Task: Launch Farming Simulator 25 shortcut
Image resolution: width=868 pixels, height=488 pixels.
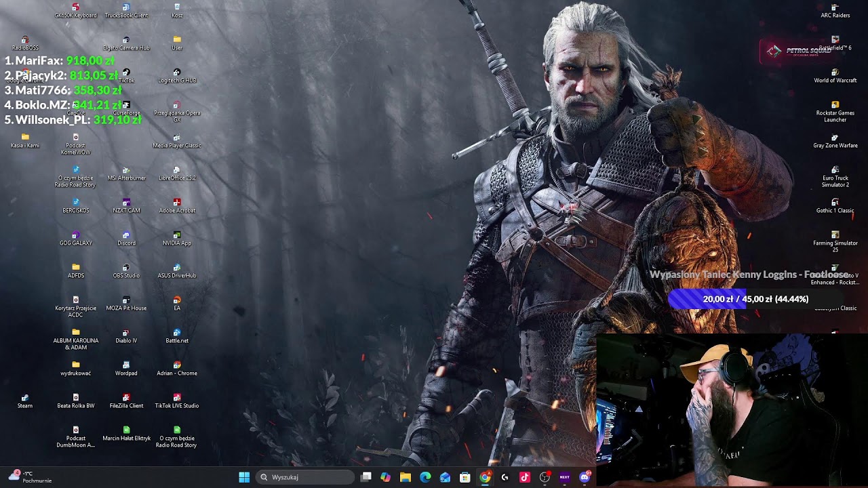Action: pos(835,242)
